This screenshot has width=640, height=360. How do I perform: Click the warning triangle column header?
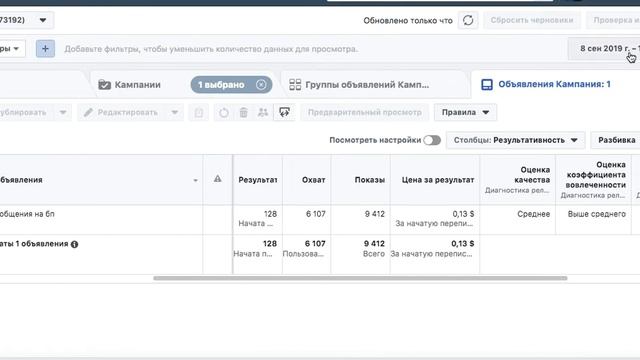point(218,179)
